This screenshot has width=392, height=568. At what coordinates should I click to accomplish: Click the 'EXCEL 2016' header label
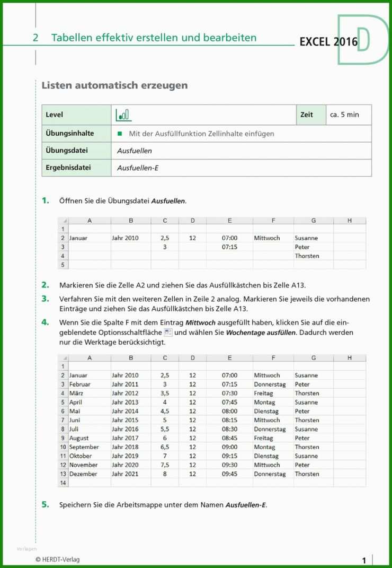[x=328, y=42]
